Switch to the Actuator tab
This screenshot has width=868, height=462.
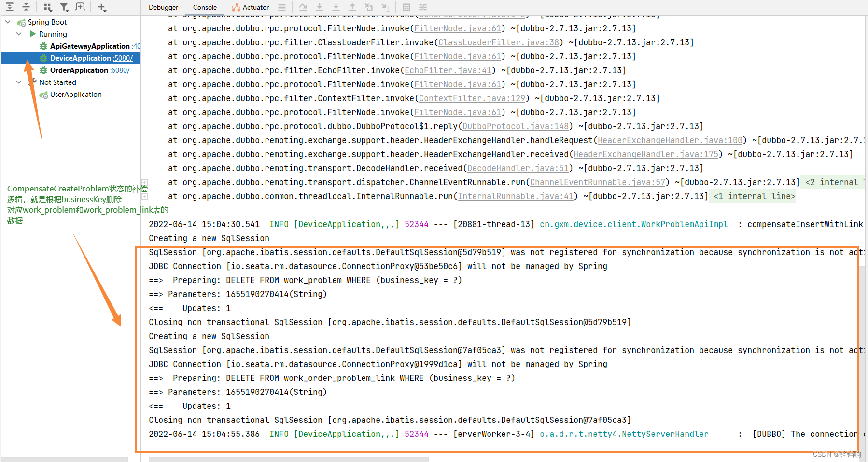coord(250,7)
